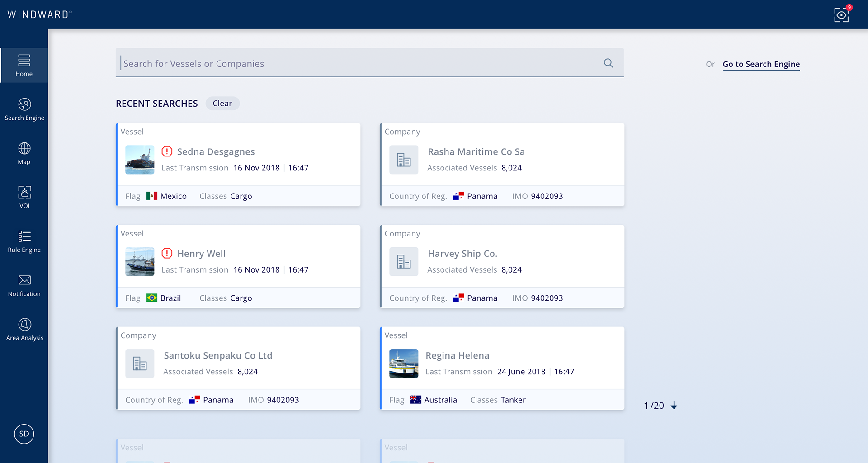
Task: Open the Sedna Desgagnes vessel name
Action: coord(216,152)
